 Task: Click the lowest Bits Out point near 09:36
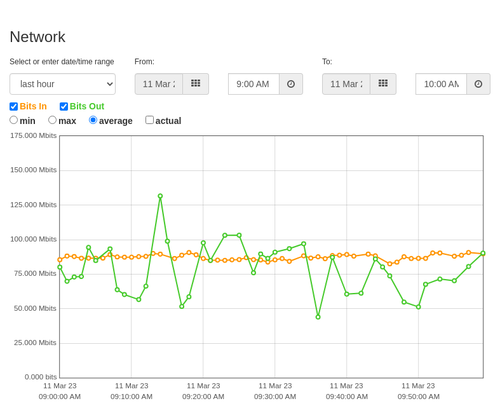[318, 317]
